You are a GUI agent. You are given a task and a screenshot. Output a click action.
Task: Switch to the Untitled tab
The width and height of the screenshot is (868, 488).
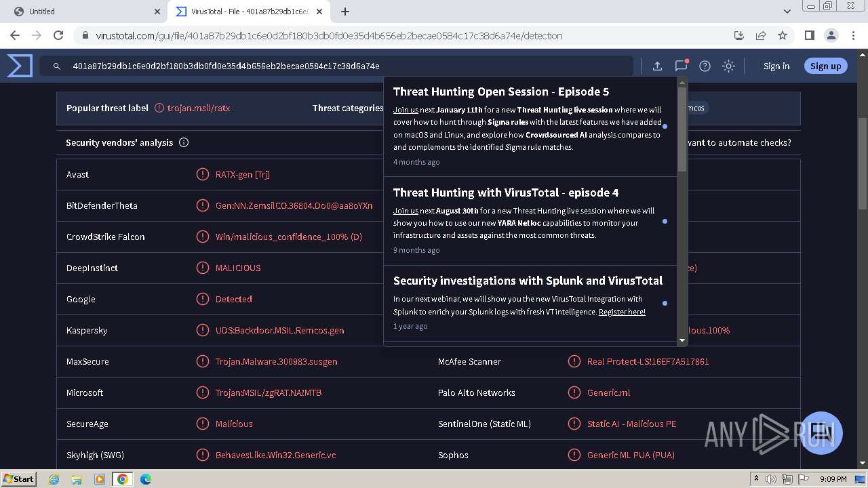point(84,12)
